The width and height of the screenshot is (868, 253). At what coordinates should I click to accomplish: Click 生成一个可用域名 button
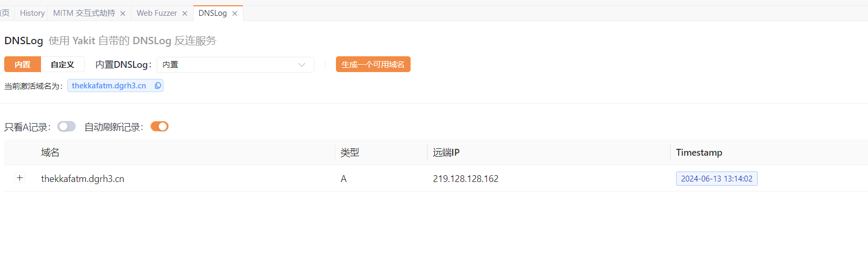click(373, 64)
